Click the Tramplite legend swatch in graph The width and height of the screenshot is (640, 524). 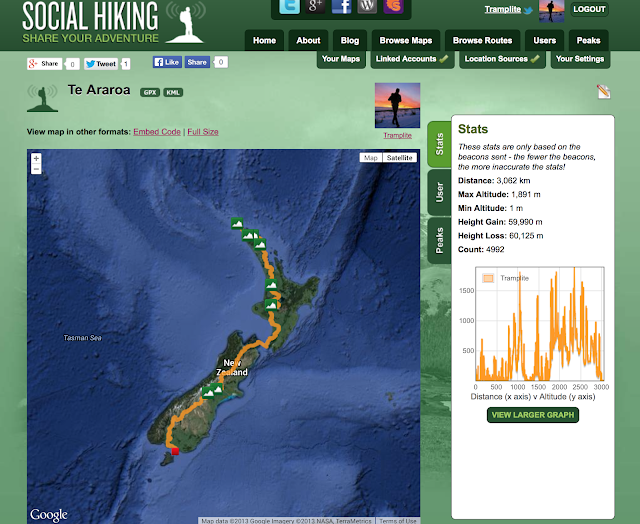click(488, 278)
